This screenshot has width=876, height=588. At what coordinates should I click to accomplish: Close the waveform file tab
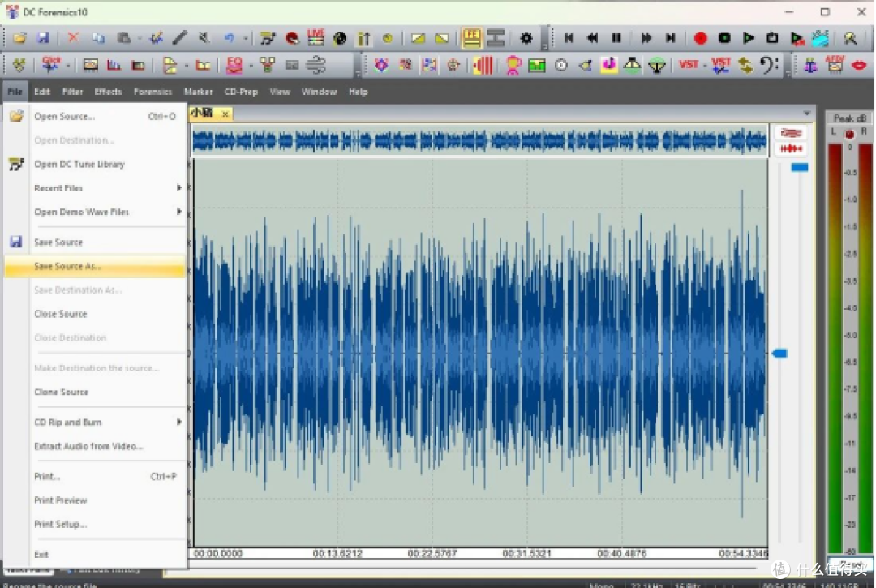click(x=225, y=114)
